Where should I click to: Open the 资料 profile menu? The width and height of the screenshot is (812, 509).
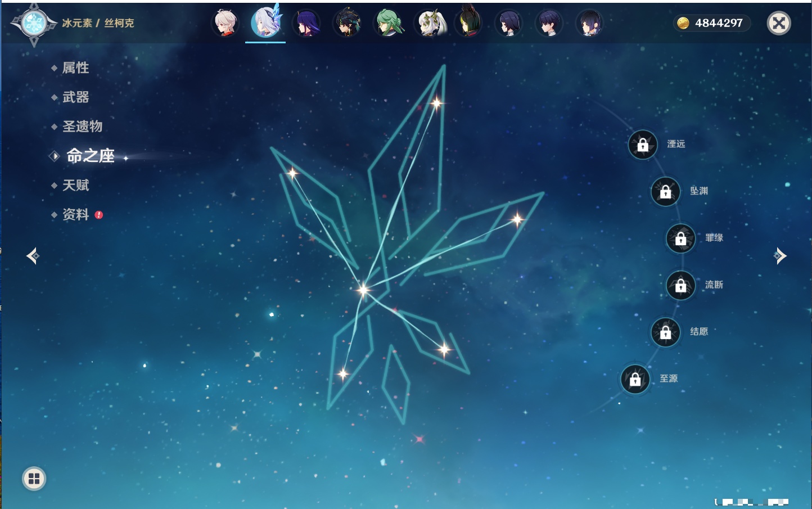(75, 214)
